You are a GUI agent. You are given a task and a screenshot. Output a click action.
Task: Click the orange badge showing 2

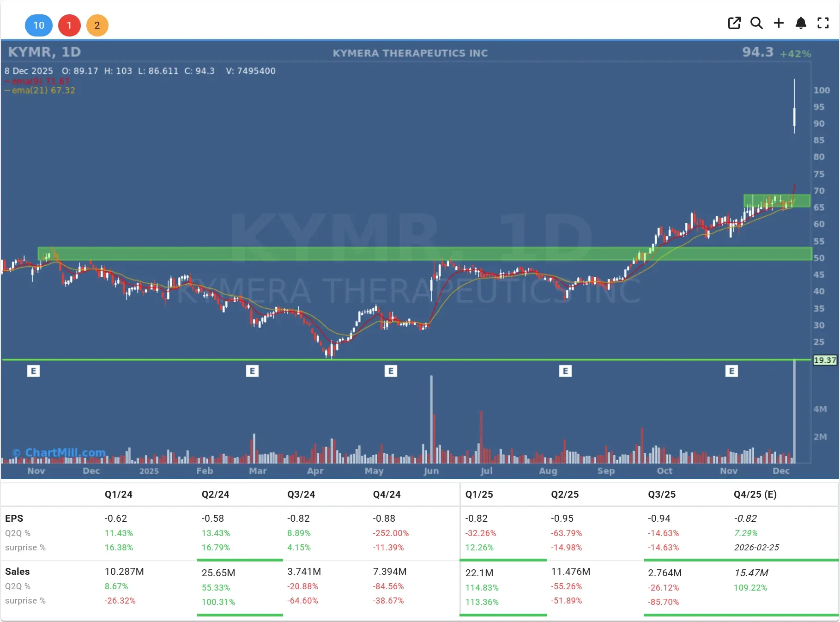[97, 25]
